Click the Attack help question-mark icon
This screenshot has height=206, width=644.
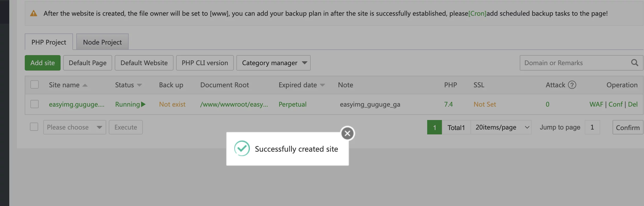pyautogui.click(x=572, y=85)
